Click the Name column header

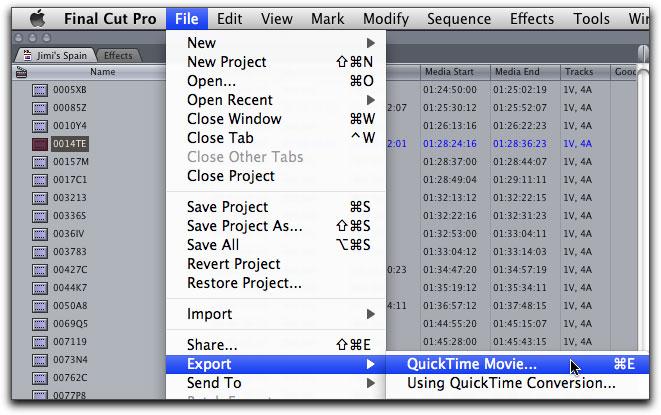point(102,72)
